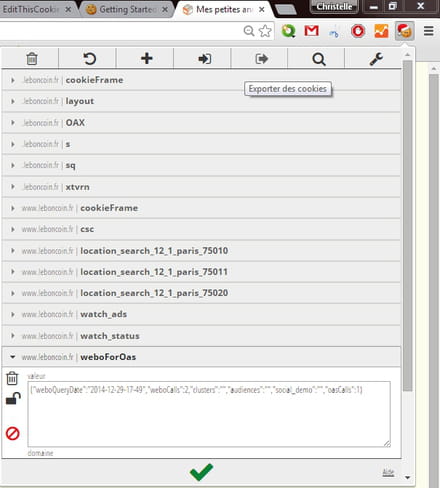This screenshot has height=488, width=440.
Task: Expand the OAX cookie row
Action: click(x=201, y=123)
